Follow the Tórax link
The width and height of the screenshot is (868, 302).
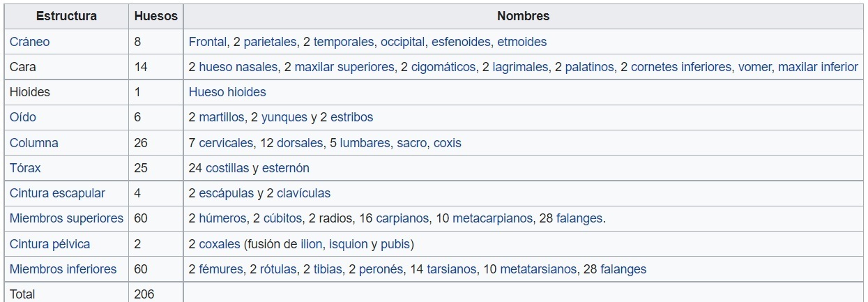pos(26,168)
